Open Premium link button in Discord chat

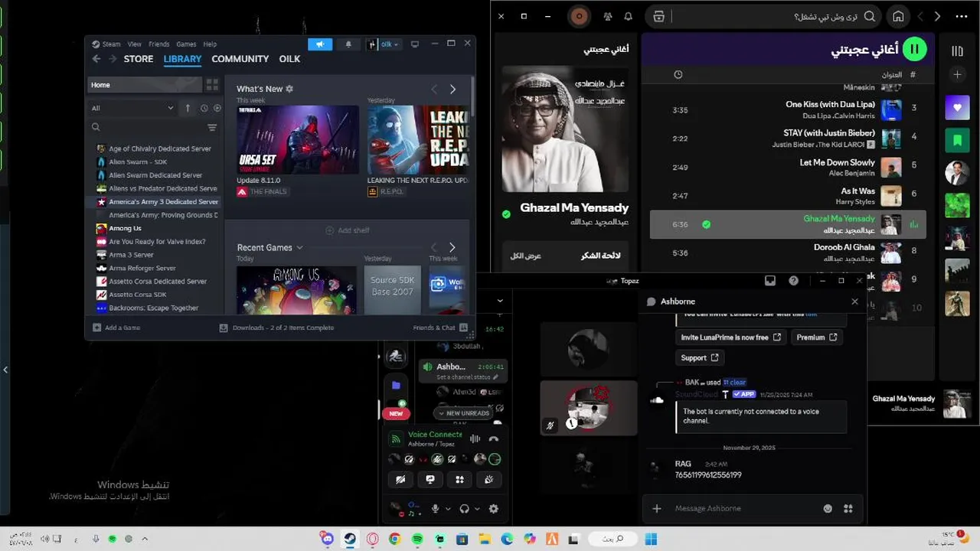(816, 337)
